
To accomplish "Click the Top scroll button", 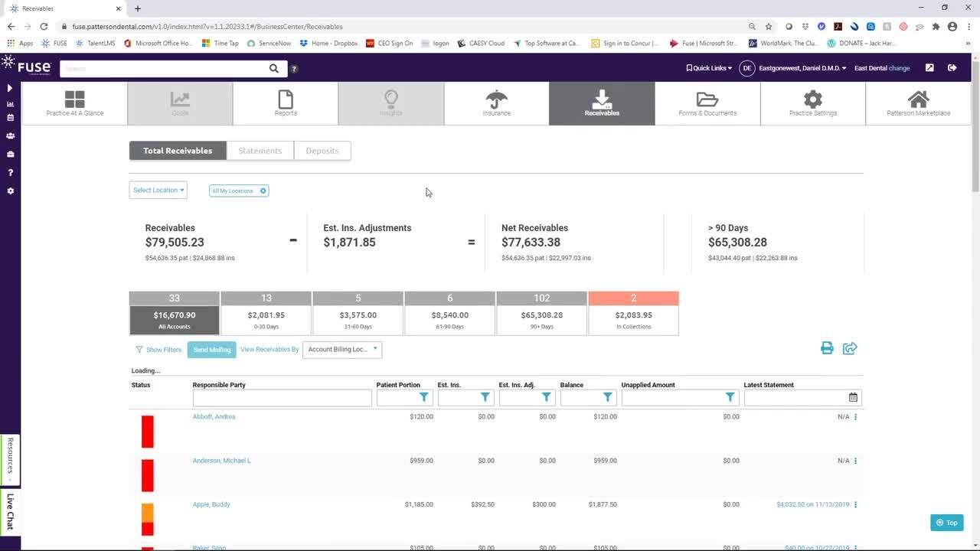I will coord(947,523).
